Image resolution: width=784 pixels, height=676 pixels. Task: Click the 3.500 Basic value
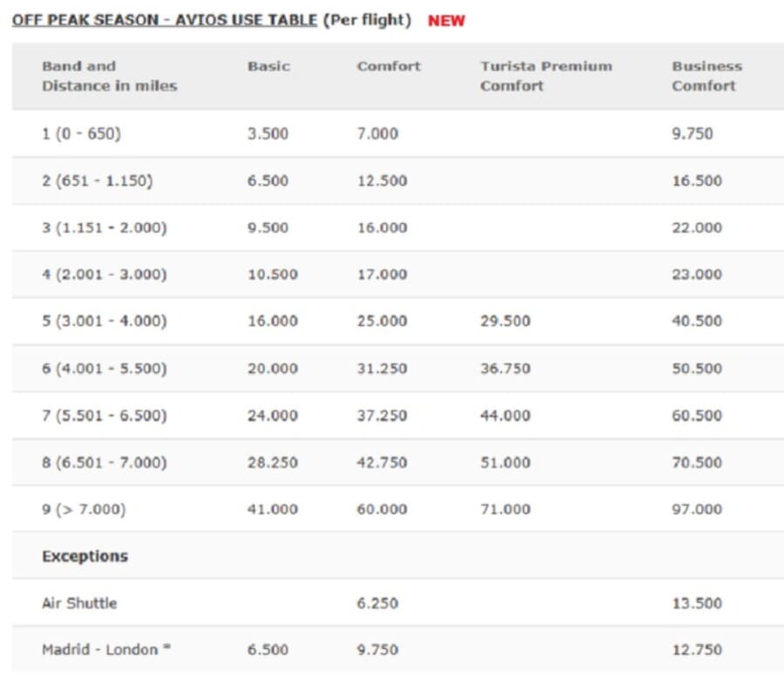click(267, 134)
